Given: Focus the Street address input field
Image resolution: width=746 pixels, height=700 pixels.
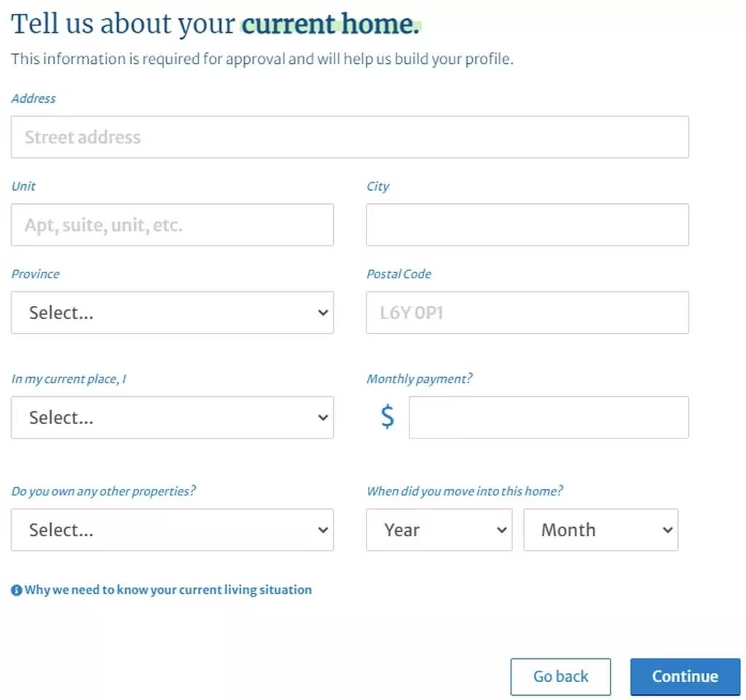Looking at the screenshot, I should pyautogui.click(x=350, y=137).
